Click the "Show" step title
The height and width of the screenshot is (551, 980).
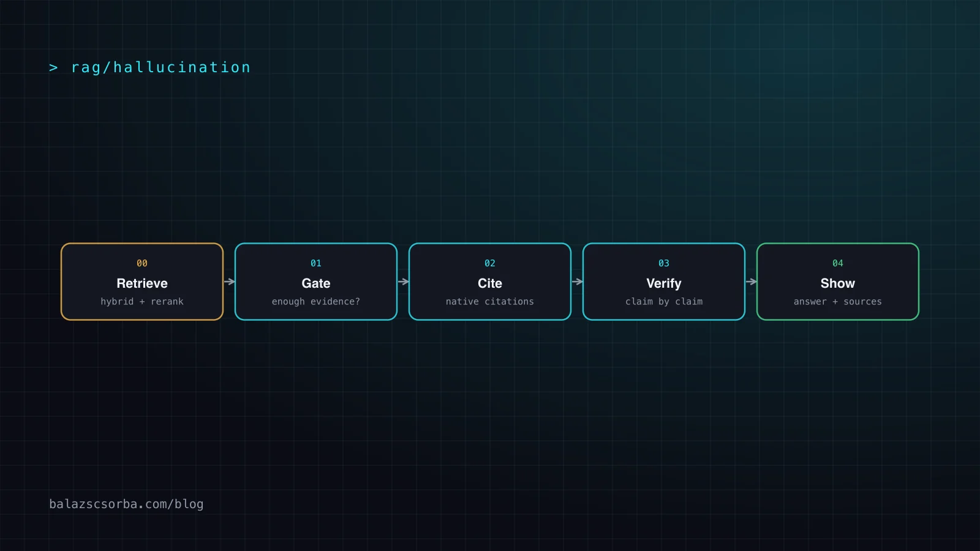838,283
